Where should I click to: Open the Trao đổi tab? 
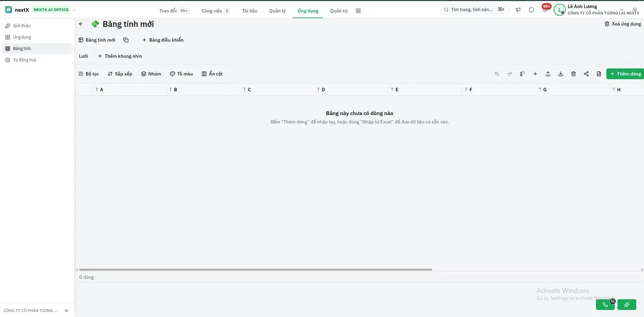click(x=174, y=11)
